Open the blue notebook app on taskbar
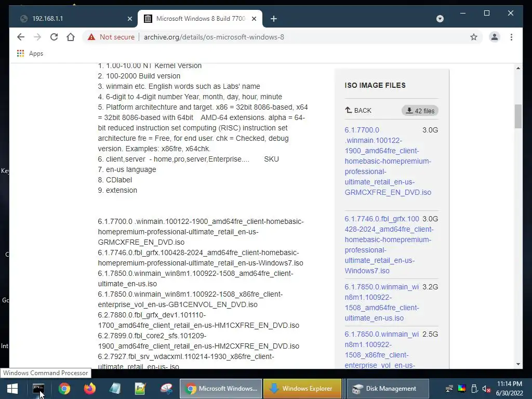The width and height of the screenshot is (532, 399). pyautogui.click(x=115, y=389)
